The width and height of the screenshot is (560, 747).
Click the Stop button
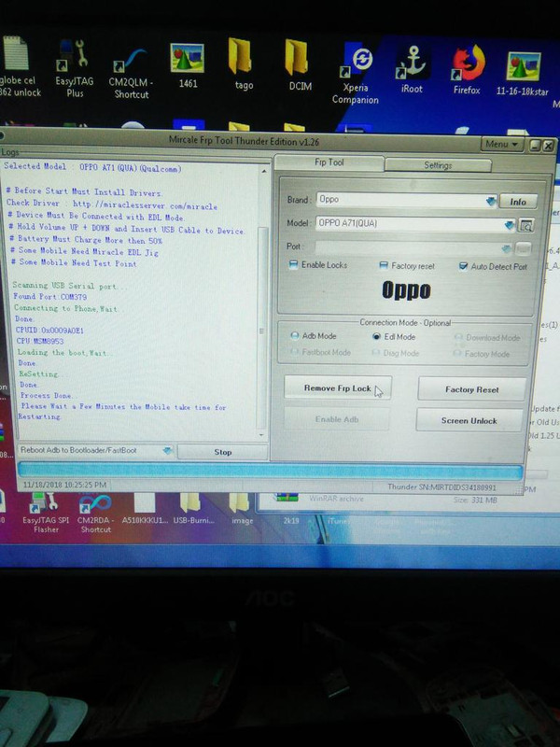coord(222,452)
